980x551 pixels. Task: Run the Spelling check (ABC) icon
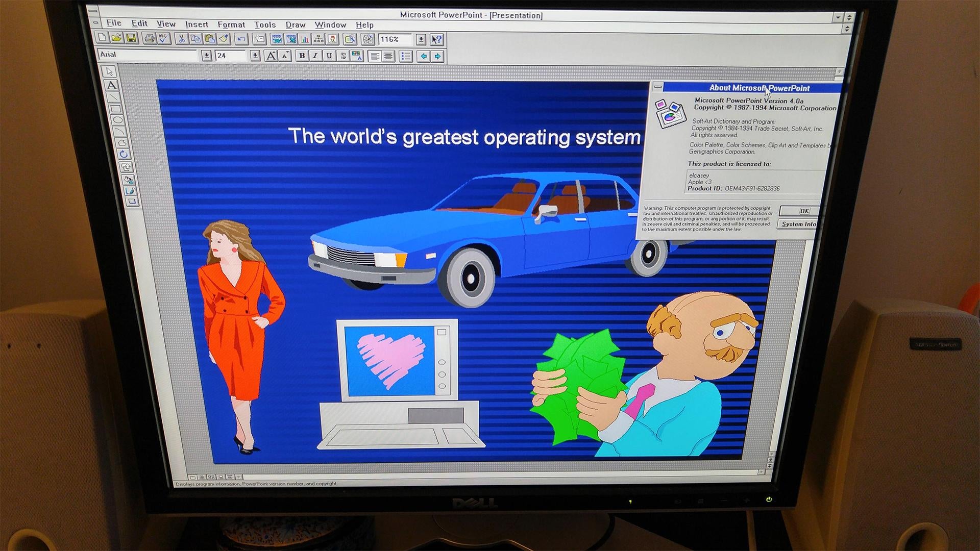tap(163, 38)
